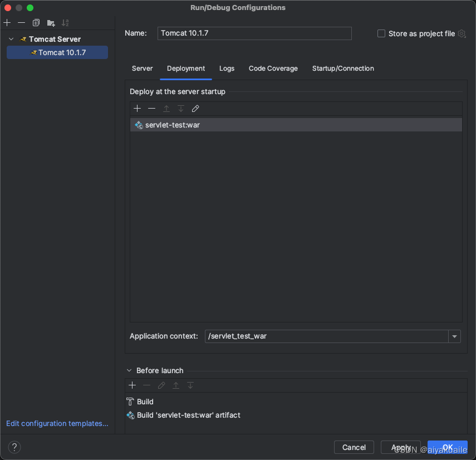This screenshot has width=476, height=460.
Task: Close the dialog with red button
Action: [8, 8]
